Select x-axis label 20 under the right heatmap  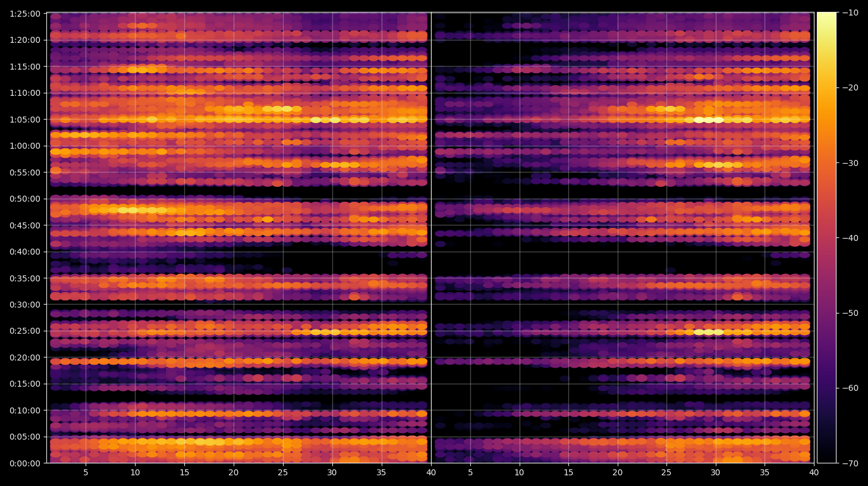click(x=618, y=473)
